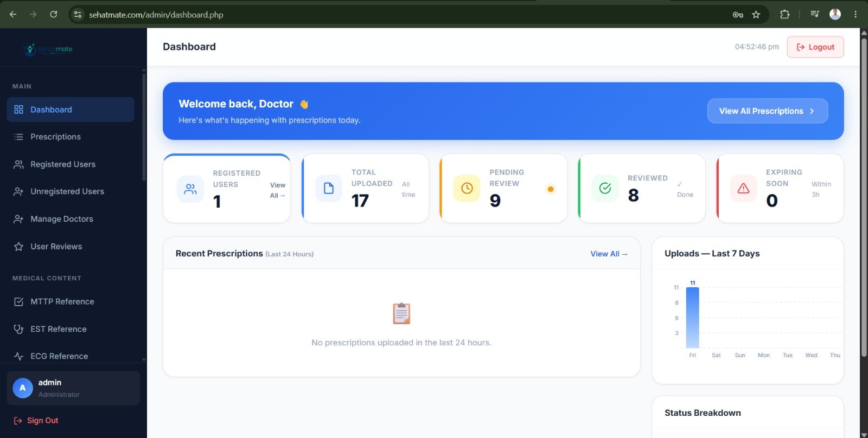Click the Reviewed checkmark circle icon
Screen dimensions: 868x438
pyautogui.click(x=605, y=188)
